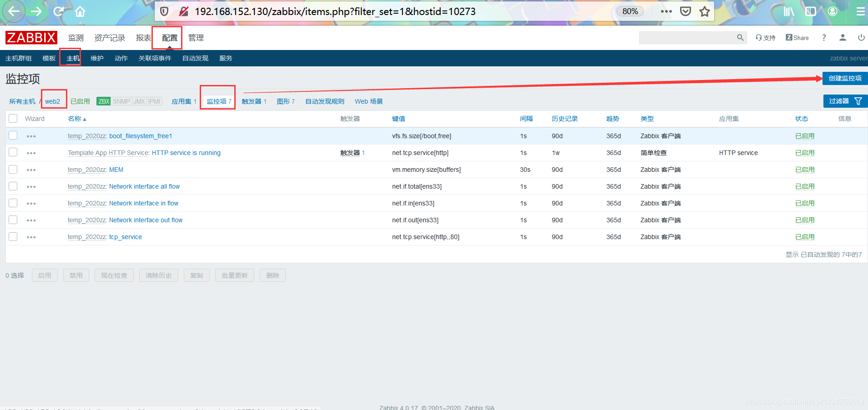Check the tcp_service row checkbox
Screen dimensions: 868x410
13,236
